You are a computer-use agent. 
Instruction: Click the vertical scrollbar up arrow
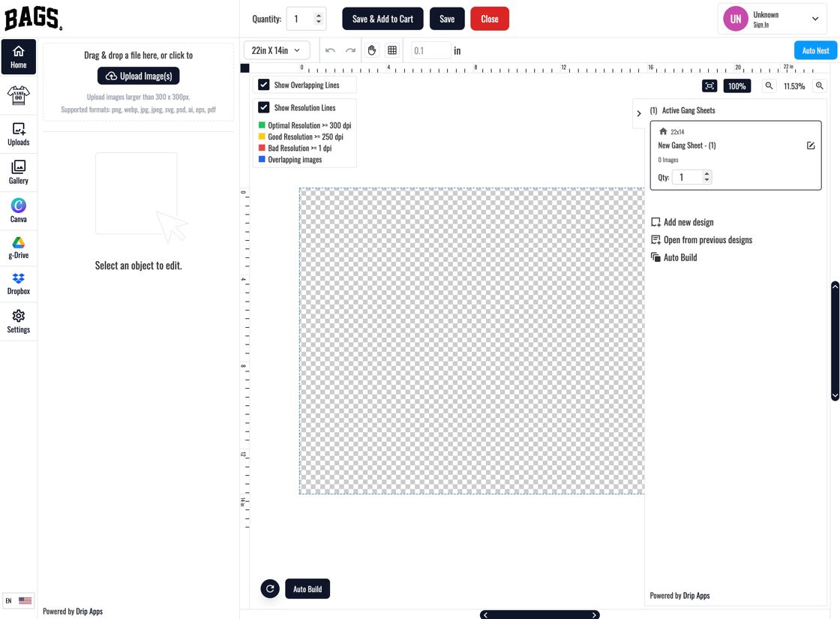(835, 286)
